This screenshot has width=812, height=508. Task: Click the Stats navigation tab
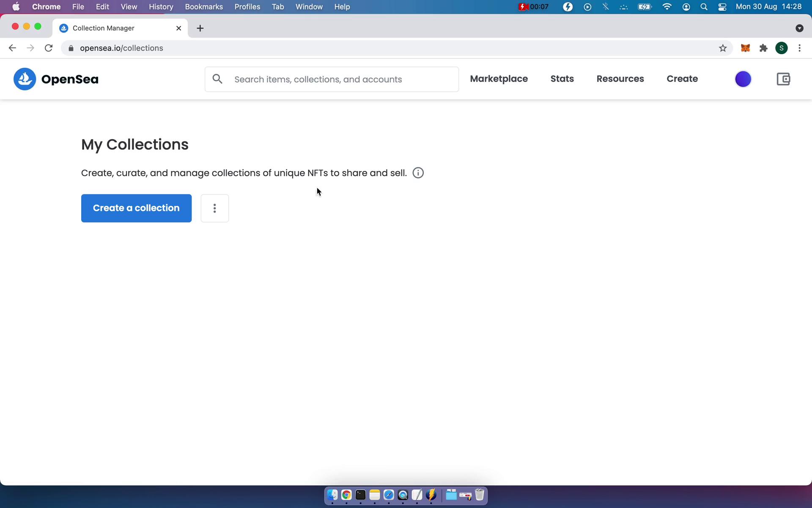click(562, 78)
